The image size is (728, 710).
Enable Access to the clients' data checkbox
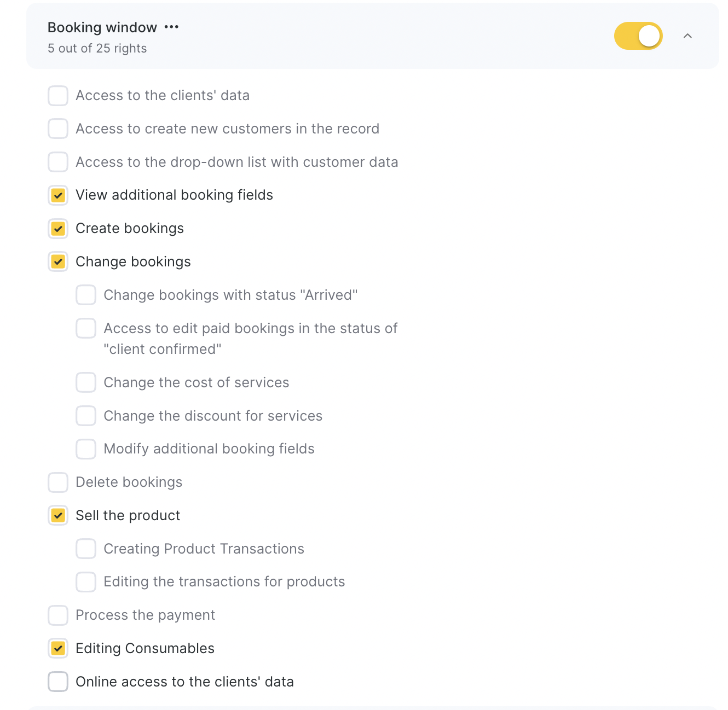click(x=58, y=96)
